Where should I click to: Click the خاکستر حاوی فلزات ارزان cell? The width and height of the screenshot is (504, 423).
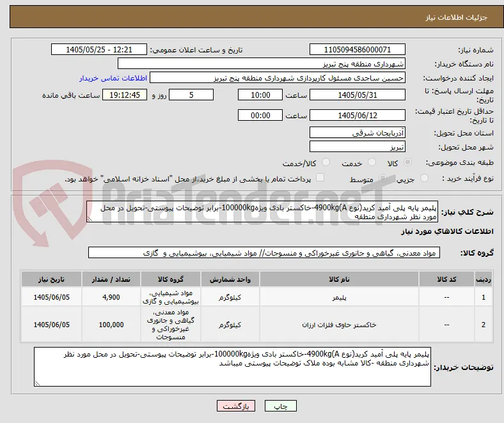pyautogui.click(x=339, y=325)
